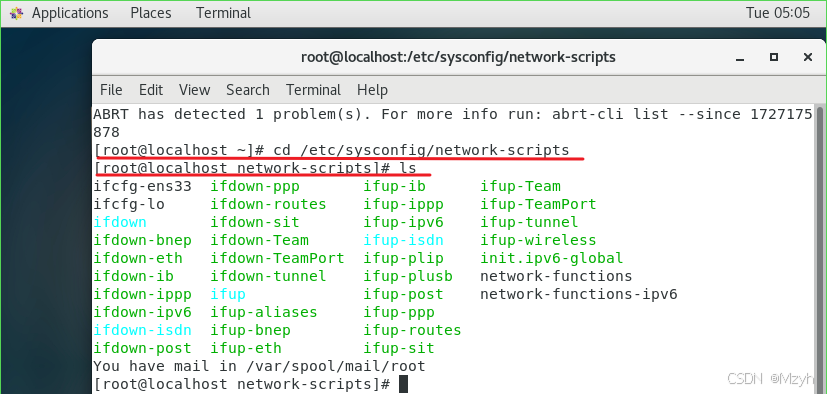Viewport: 827px width, 394px height.
Task: Click the cd /etc/sysconfig/network-scripts command line
Action: pos(332,150)
